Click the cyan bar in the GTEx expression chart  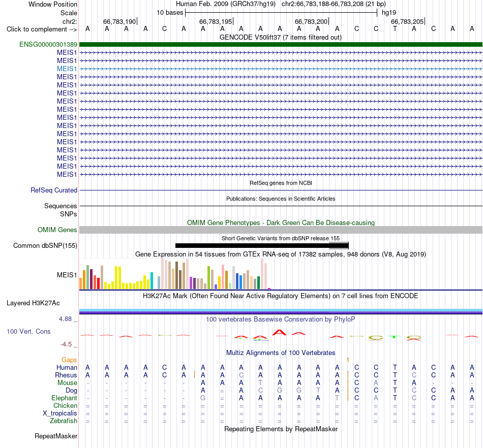point(152,280)
